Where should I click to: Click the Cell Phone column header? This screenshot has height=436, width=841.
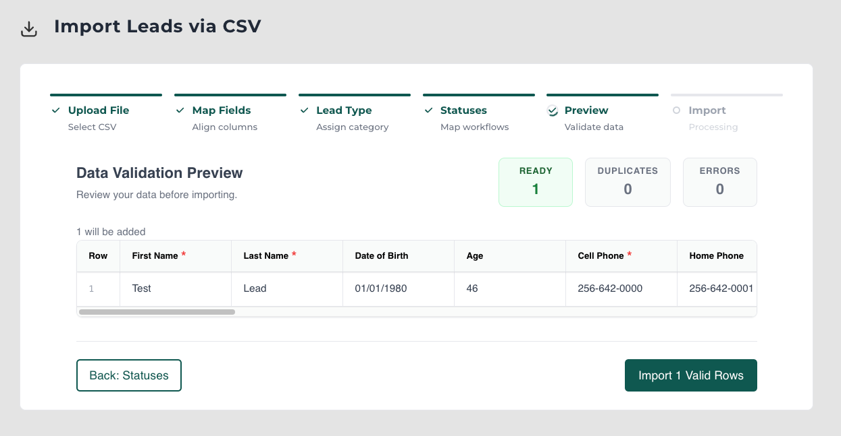(621, 256)
